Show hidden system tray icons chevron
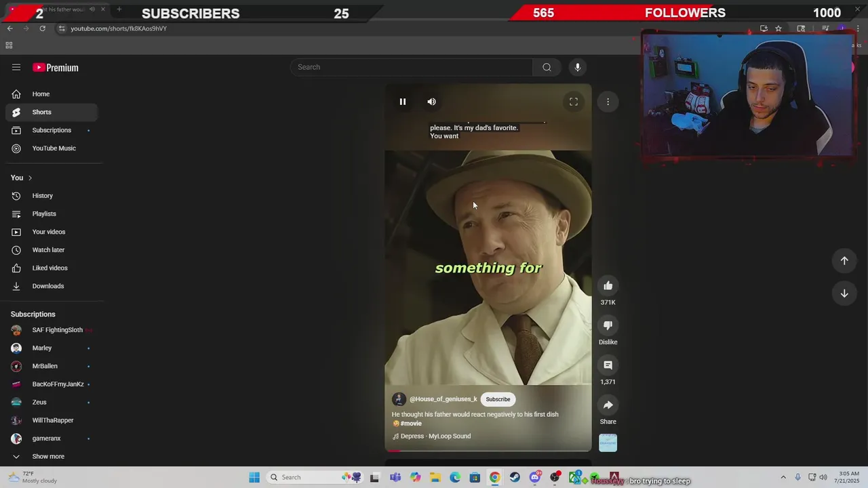The width and height of the screenshot is (868, 488). click(783, 477)
